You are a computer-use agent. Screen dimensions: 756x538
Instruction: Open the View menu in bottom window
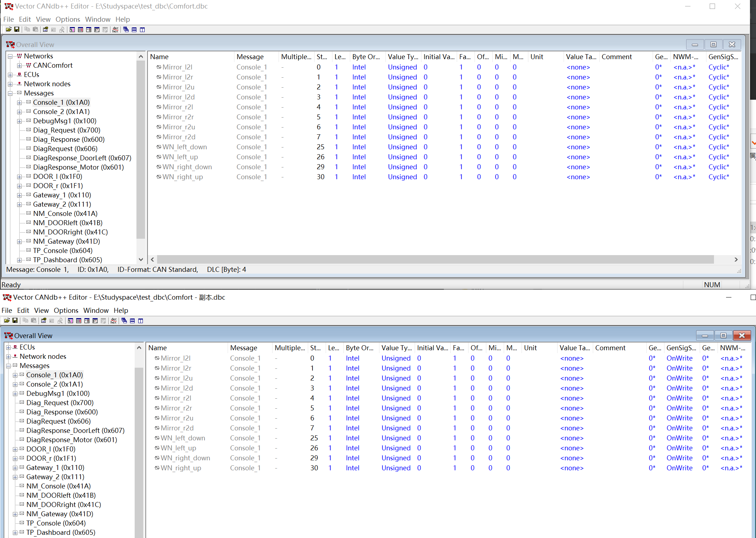[x=41, y=310]
